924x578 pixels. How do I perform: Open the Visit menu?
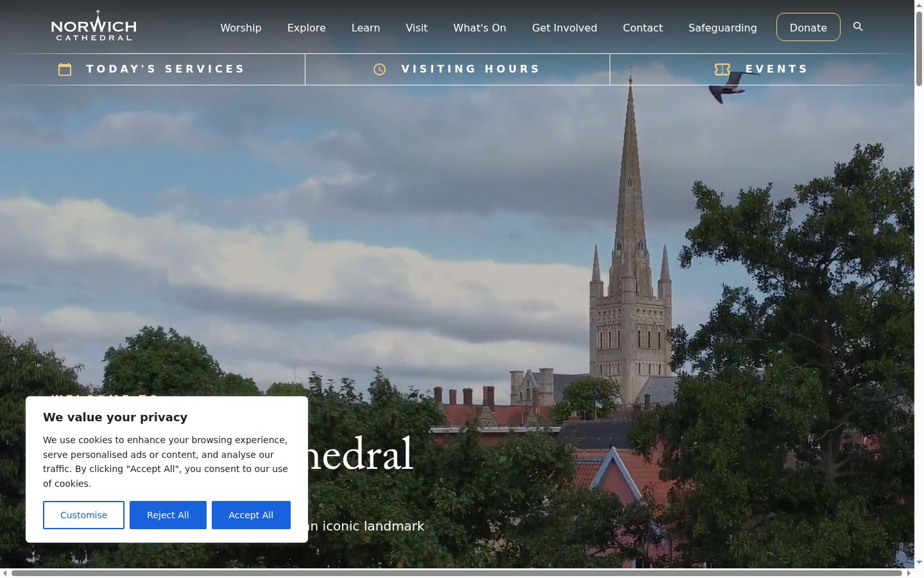tap(416, 28)
